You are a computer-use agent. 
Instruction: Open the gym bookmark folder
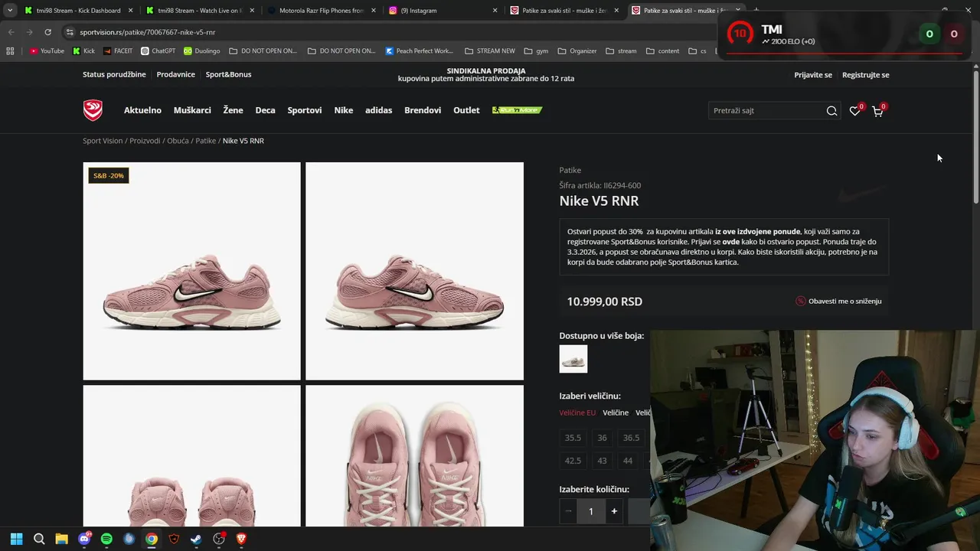(x=536, y=51)
